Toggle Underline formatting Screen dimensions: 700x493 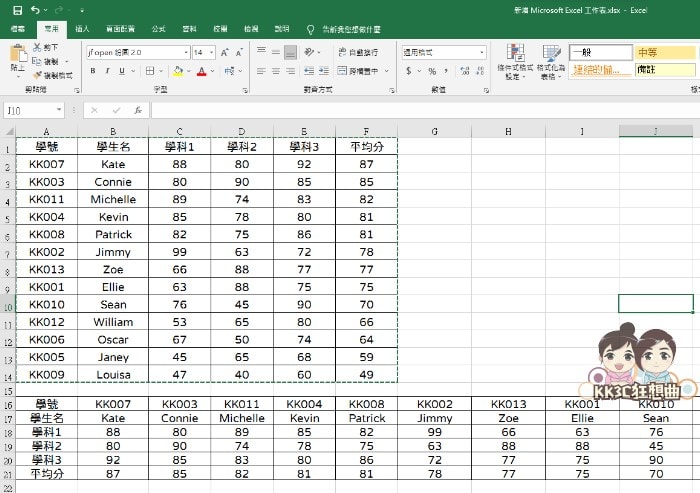click(121, 71)
